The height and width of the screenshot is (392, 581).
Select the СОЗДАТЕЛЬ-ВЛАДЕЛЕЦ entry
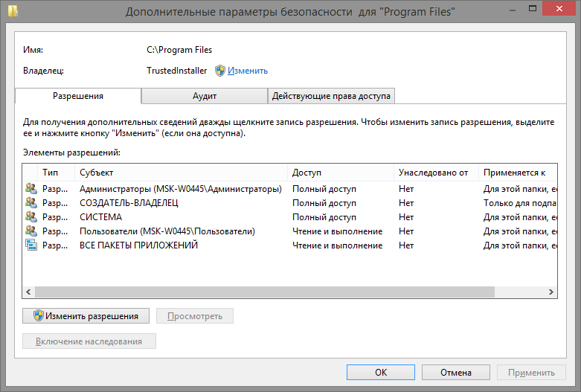pyautogui.click(x=290, y=202)
